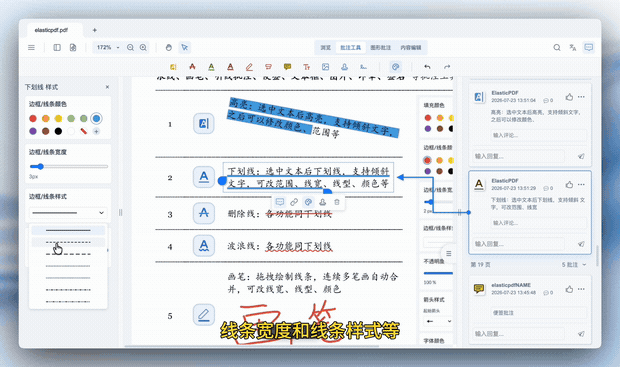Toggle the comments panel icon
Screen dimensions: 620x367
click(x=589, y=47)
